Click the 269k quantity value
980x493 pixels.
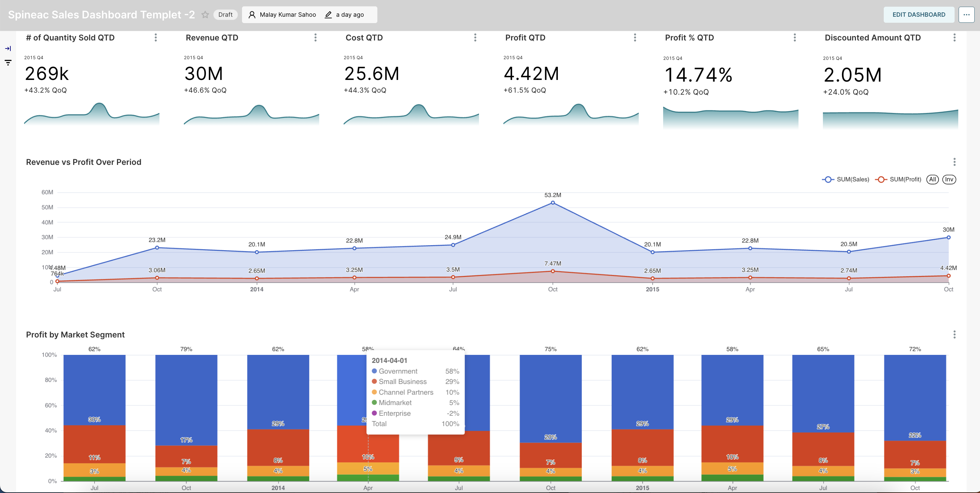click(x=47, y=74)
